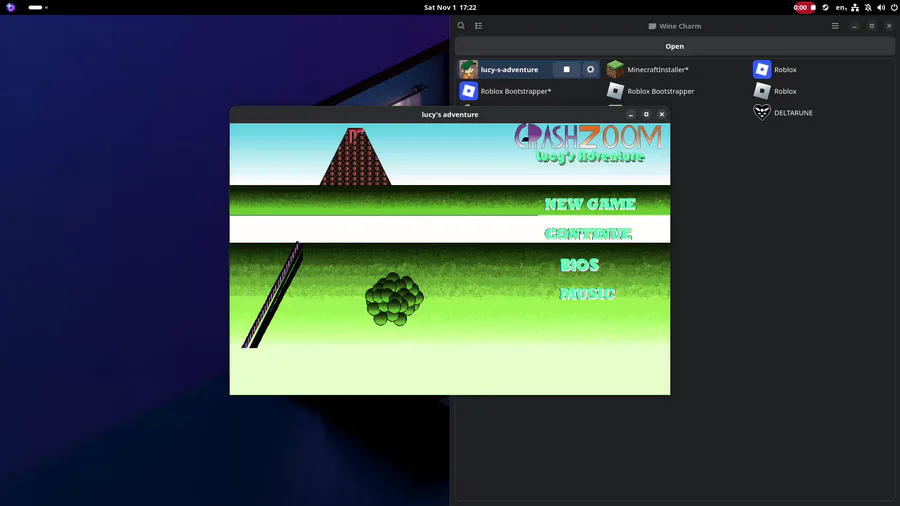Click the Wine Charm title text
This screenshot has height=506, width=900.
pos(680,26)
